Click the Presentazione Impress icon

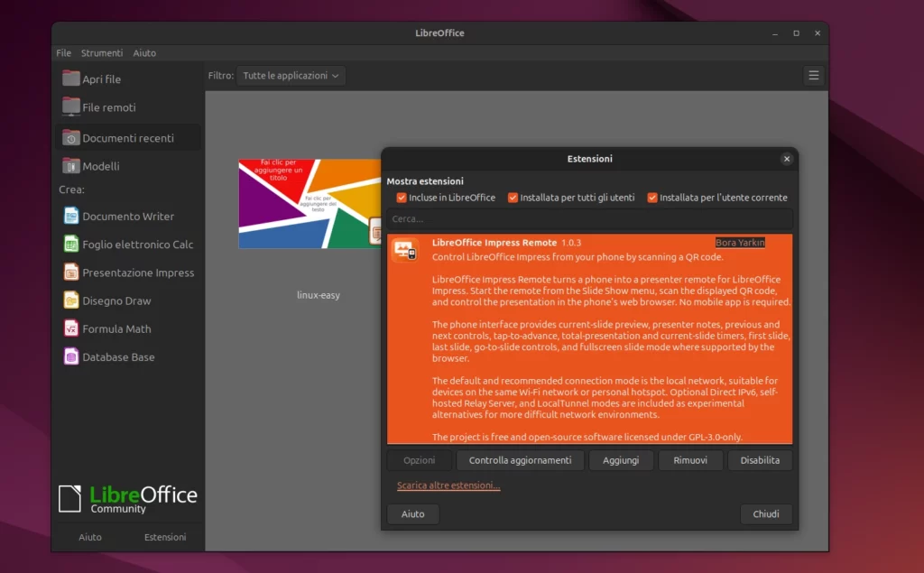[70, 273]
